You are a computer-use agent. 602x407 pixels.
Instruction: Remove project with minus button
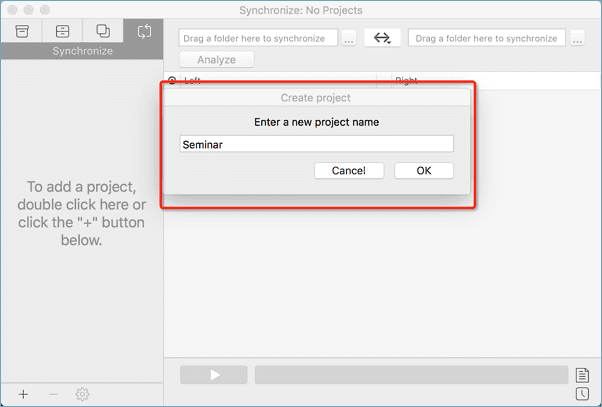pos(53,394)
